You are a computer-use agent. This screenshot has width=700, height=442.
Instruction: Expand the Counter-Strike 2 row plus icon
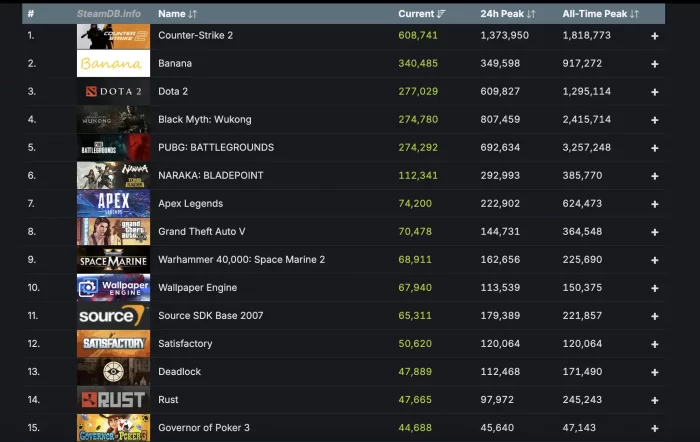tap(655, 35)
